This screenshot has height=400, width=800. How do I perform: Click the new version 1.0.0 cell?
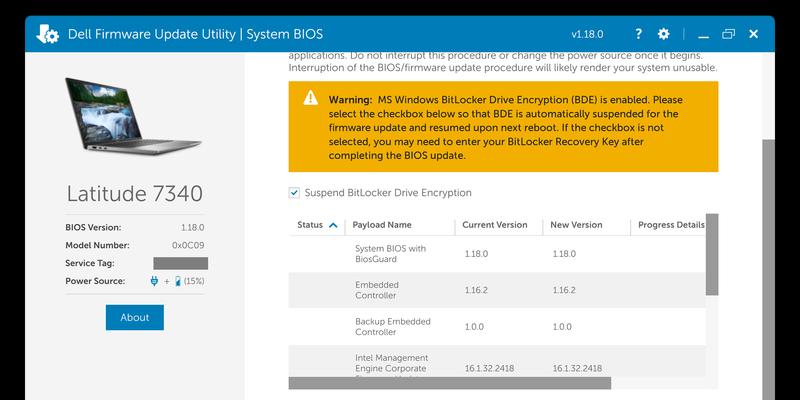(x=562, y=327)
